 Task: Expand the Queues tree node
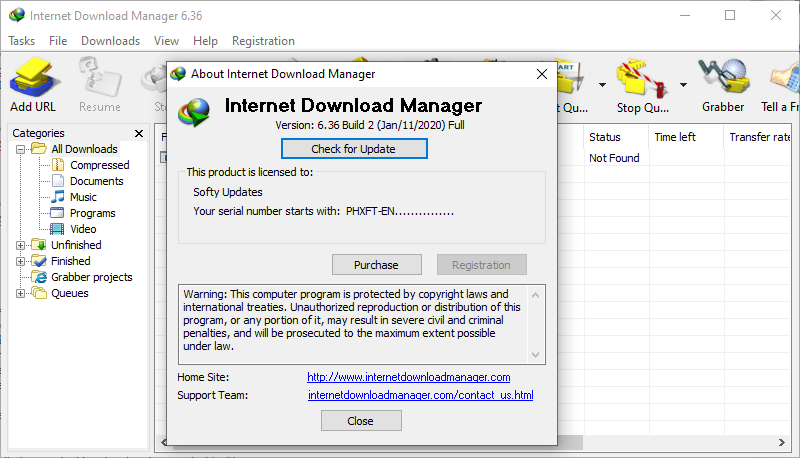pyautogui.click(x=20, y=293)
